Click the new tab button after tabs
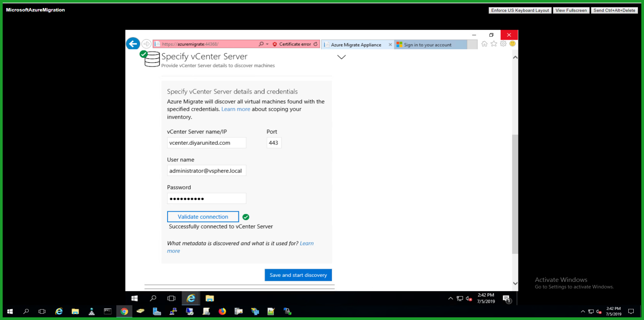 click(x=472, y=44)
